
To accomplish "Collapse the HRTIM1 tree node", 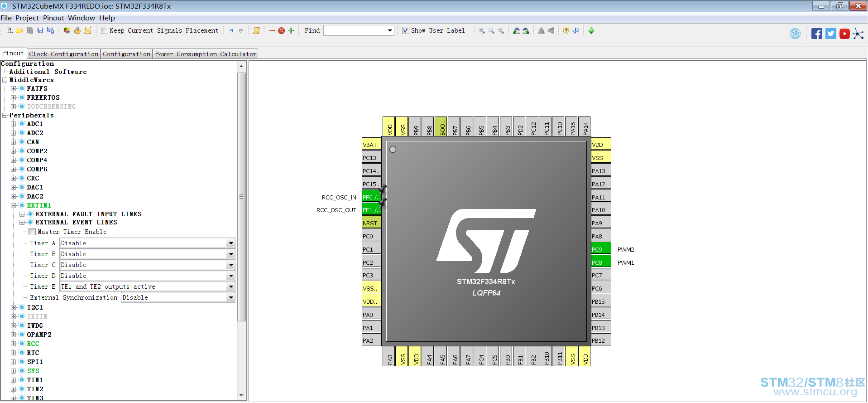I will [14, 205].
